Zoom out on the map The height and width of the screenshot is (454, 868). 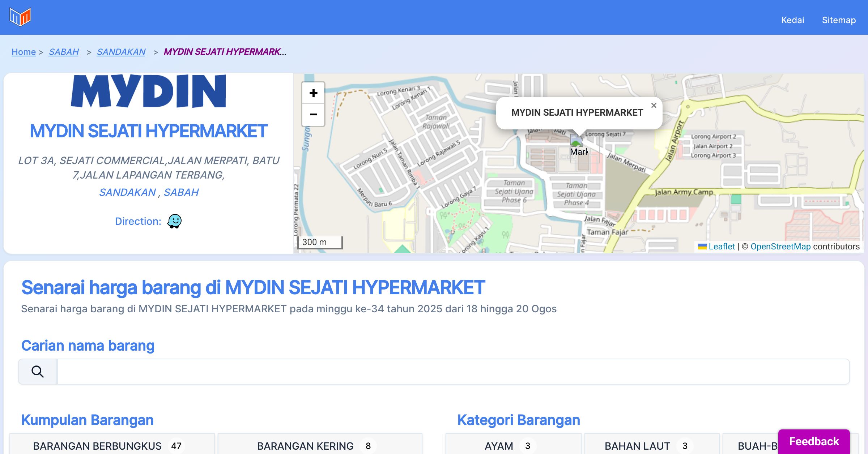click(313, 115)
